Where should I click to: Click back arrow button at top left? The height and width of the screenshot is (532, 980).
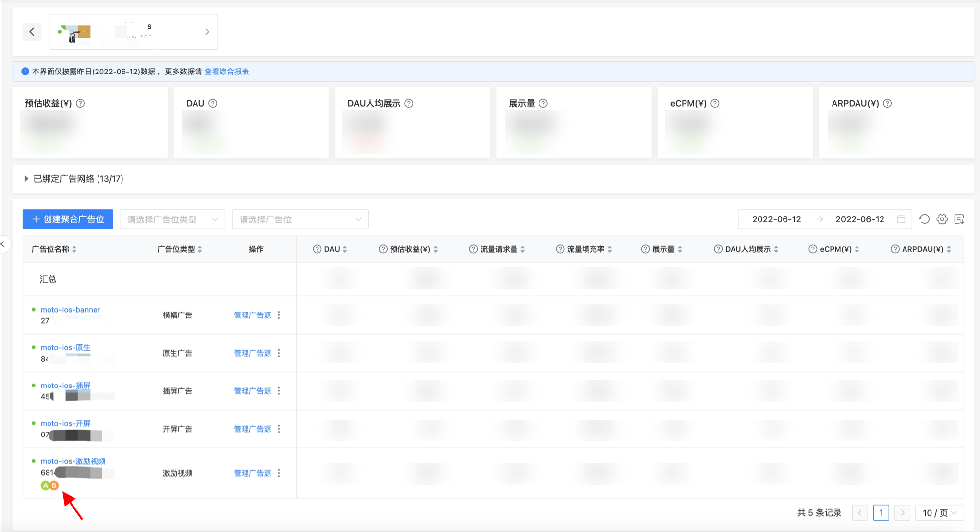tap(32, 32)
